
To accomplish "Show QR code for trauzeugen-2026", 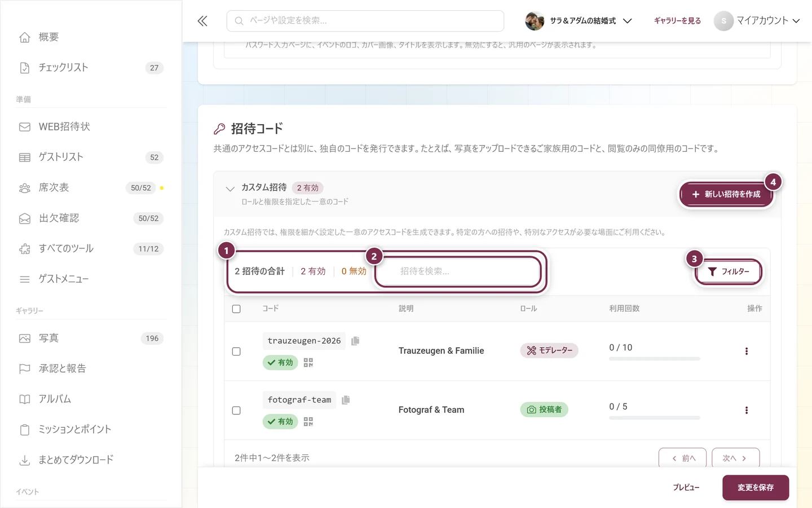I will tap(308, 362).
